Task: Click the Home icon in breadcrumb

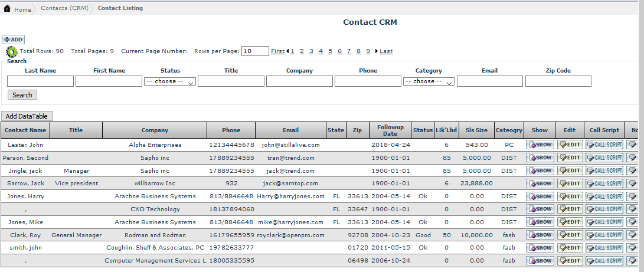Action: (7, 9)
